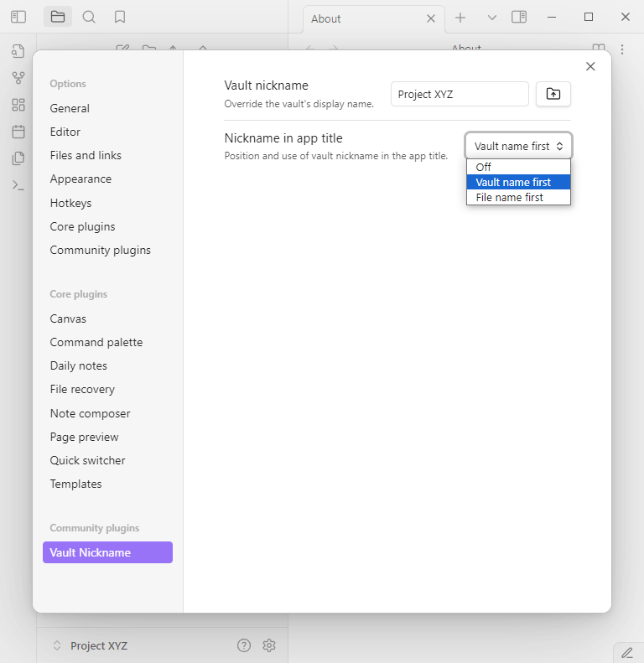Open command palette terminal icon
The height and width of the screenshot is (663, 644).
tap(18, 185)
